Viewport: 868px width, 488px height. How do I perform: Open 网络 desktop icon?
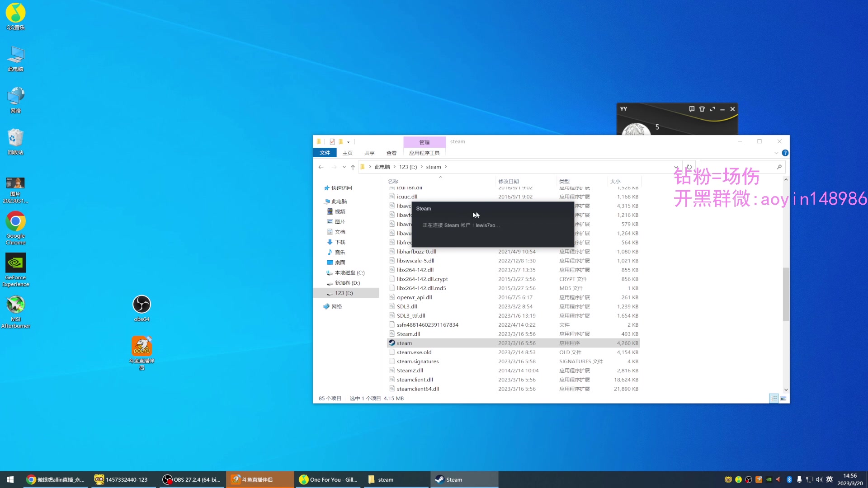tap(15, 100)
